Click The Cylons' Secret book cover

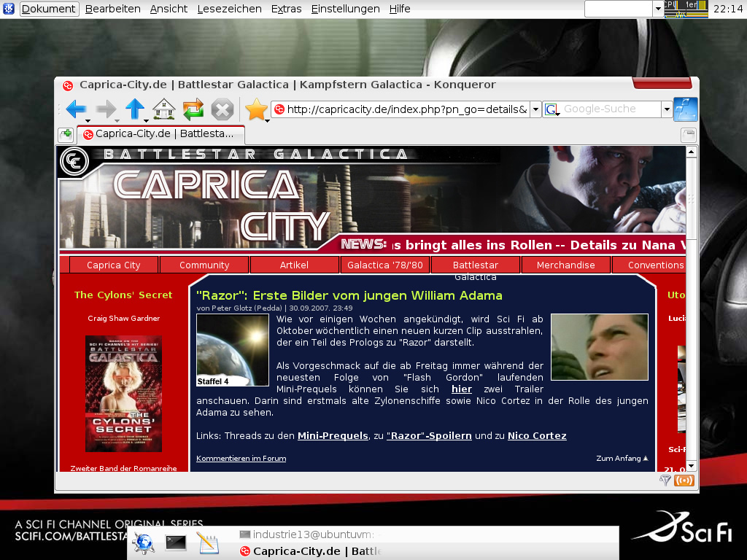[x=123, y=394]
